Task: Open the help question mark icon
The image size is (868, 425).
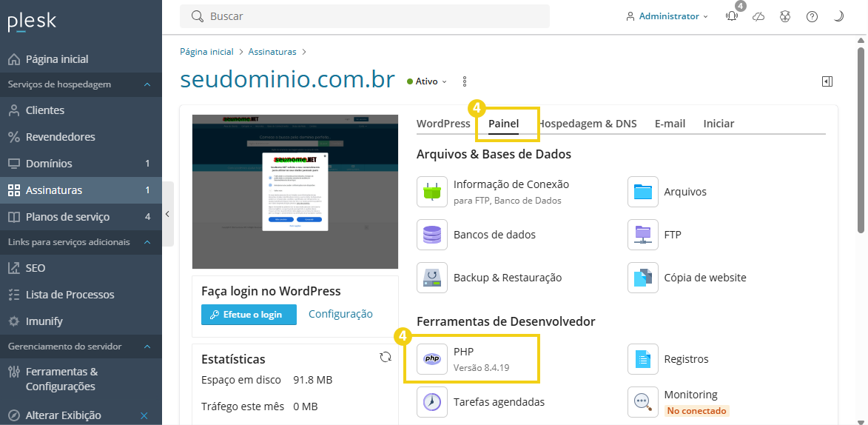Action: pyautogui.click(x=812, y=16)
